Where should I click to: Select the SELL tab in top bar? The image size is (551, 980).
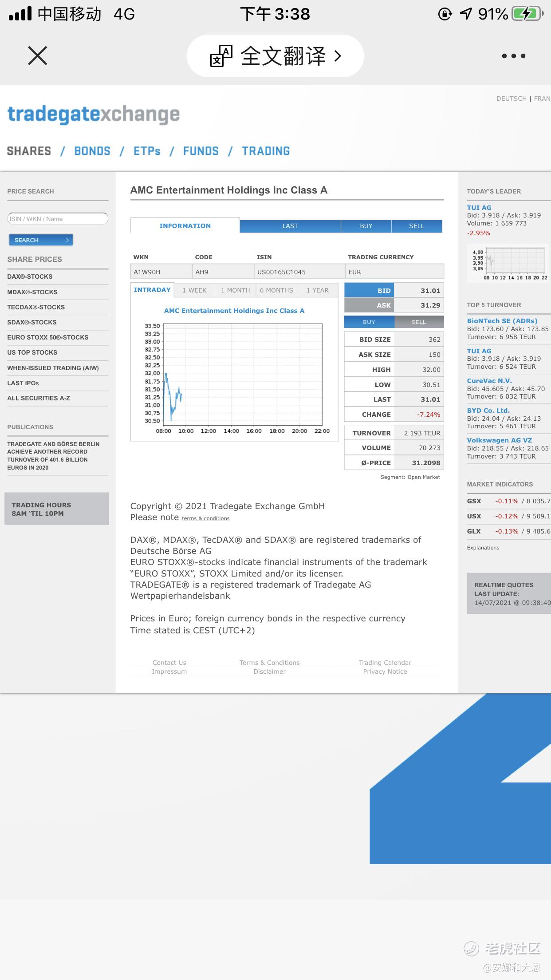[x=417, y=226]
